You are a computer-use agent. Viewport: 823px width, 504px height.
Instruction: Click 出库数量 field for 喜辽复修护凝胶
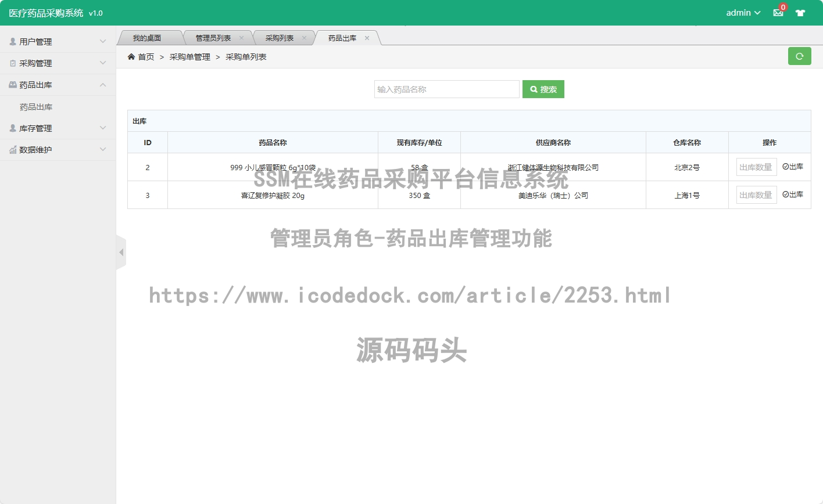click(x=756, y=195)
